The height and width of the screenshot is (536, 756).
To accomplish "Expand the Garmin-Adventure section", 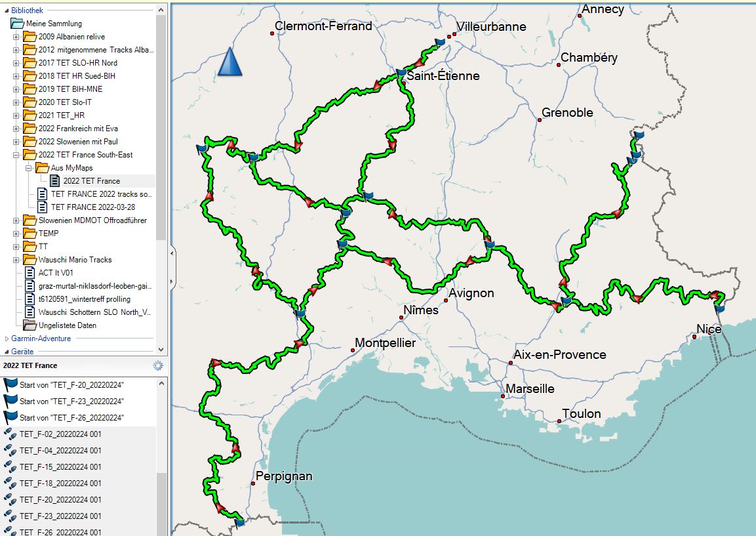I will point(7,339).
